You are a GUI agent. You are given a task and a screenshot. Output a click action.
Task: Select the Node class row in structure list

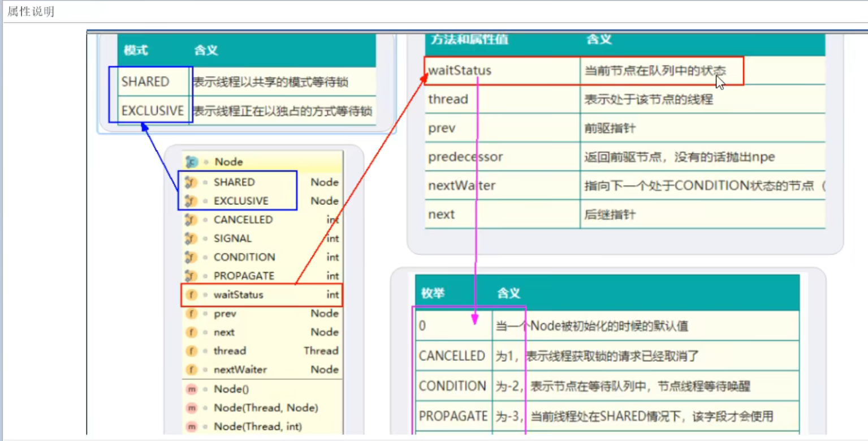(x=262, y=162)
